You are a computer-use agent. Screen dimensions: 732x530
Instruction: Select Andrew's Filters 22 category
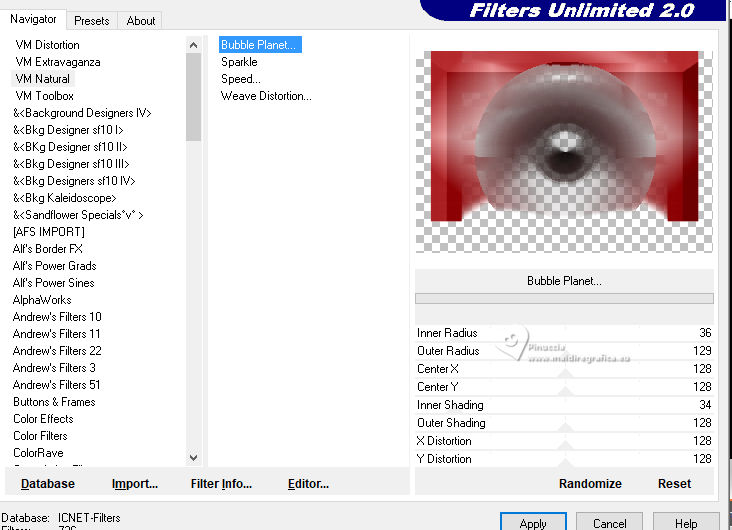coord(57,351)
